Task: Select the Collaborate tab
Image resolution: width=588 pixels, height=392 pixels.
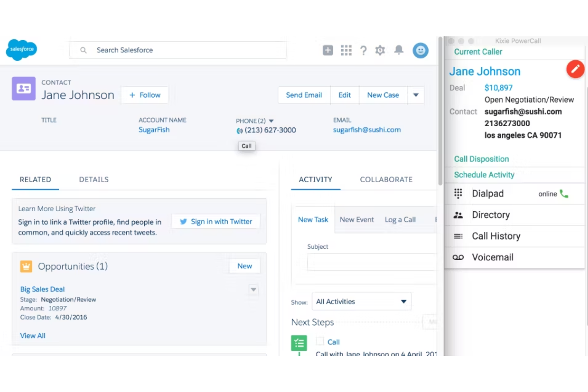Action: [x=386, y=180]
